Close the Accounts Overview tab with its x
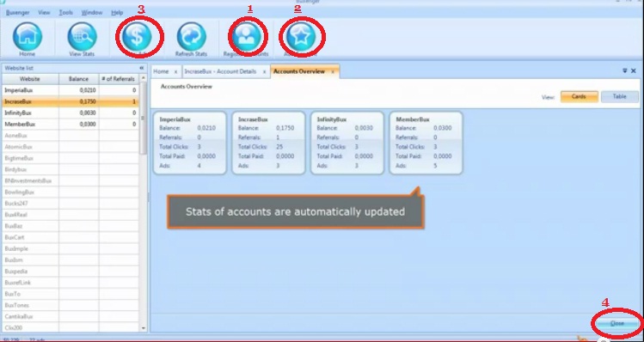 [333, 72]
